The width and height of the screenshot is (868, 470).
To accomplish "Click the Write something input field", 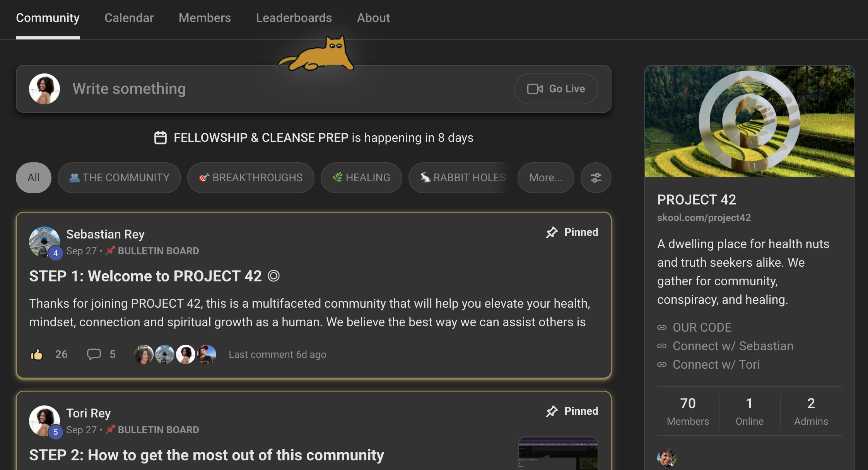I will point(271,89).
